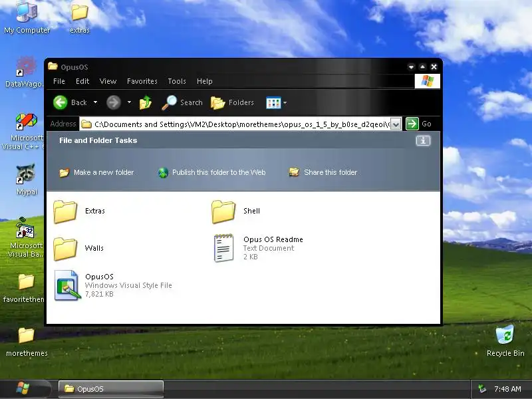Toggle the Folders pane button
Viewport: 532px width, 399px height.
[x=232, y=102]
